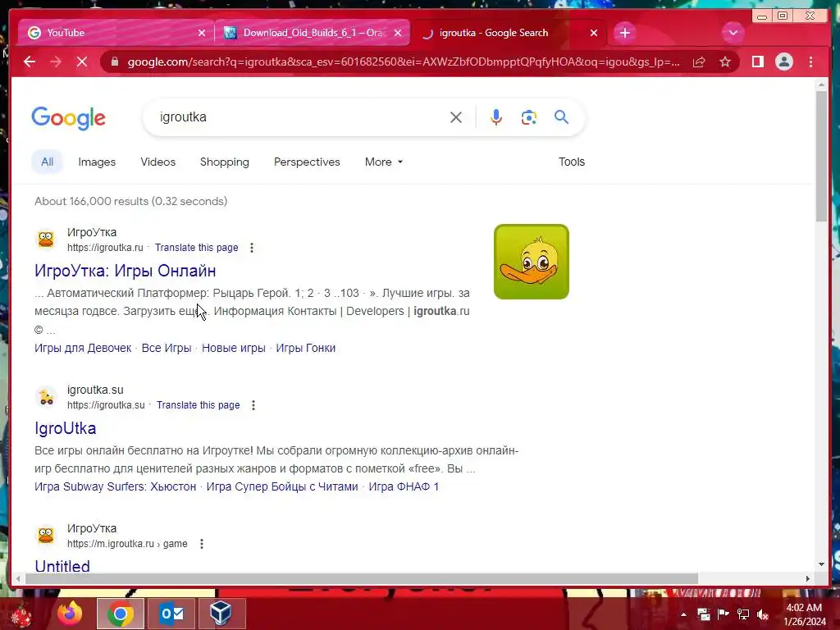
Task: Click into the igroutka search field
Action: point(300,117)
